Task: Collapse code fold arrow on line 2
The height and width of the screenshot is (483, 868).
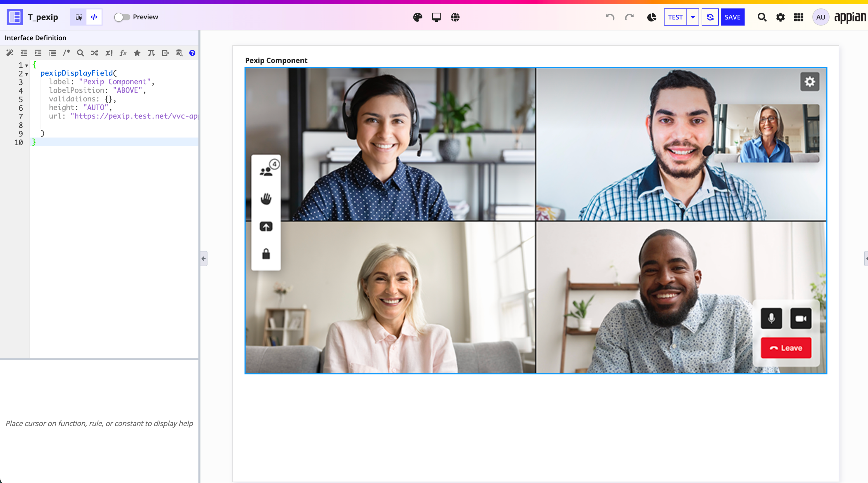Action: pos(27,74)
